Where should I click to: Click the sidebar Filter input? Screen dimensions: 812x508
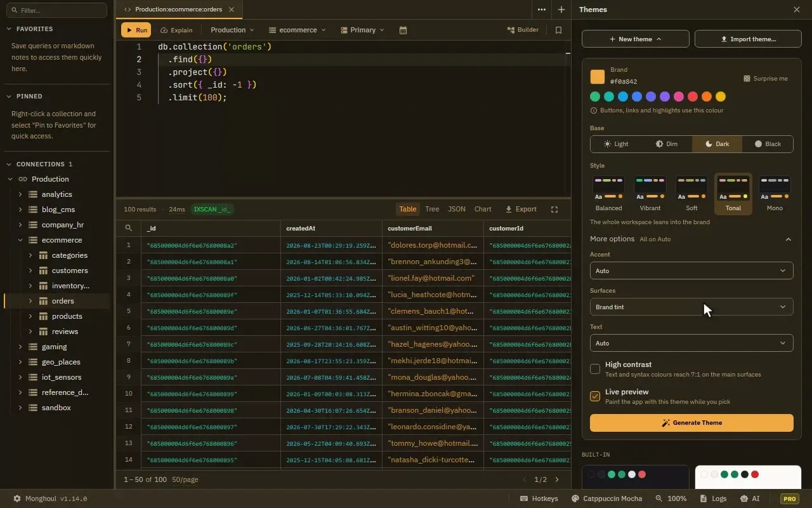[x=56, y=10]
